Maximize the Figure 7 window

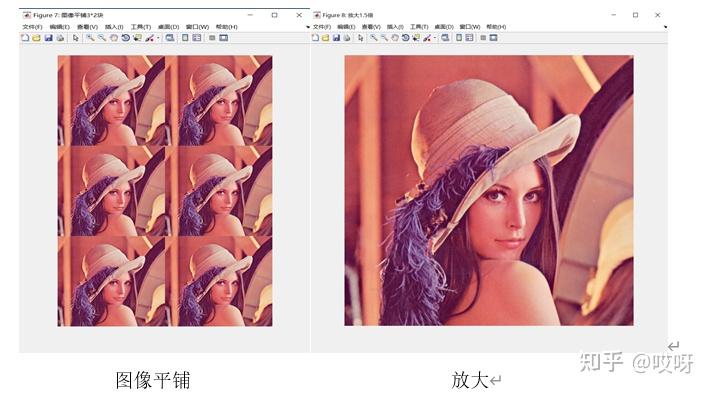(274, 15)
